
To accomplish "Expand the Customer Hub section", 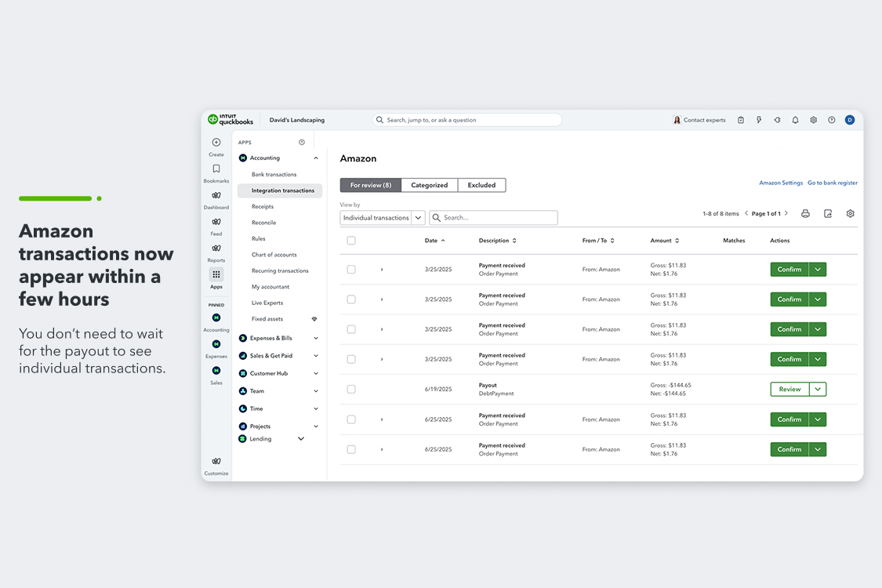I will click(x=316, y=374).
